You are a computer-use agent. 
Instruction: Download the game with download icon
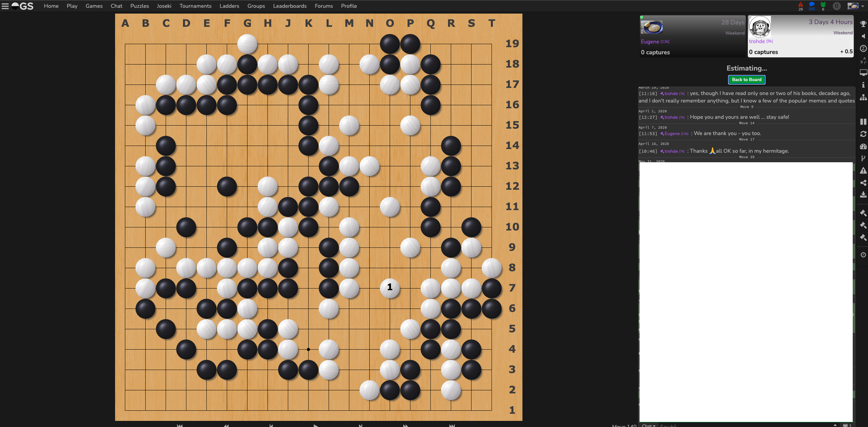click(x=863, y=195)
